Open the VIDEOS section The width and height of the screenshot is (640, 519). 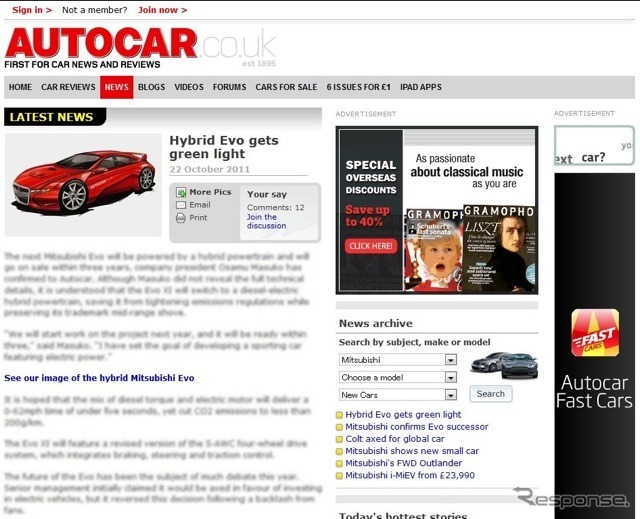(189, 87)
